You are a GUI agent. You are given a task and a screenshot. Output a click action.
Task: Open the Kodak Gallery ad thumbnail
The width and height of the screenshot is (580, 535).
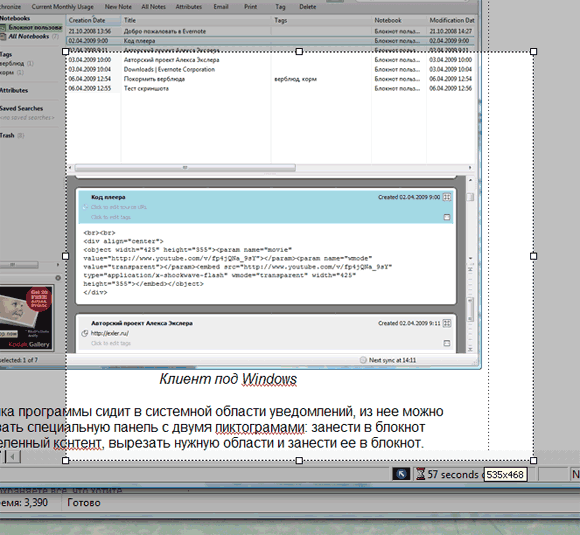pyautogui.click(x=26, y=317)
